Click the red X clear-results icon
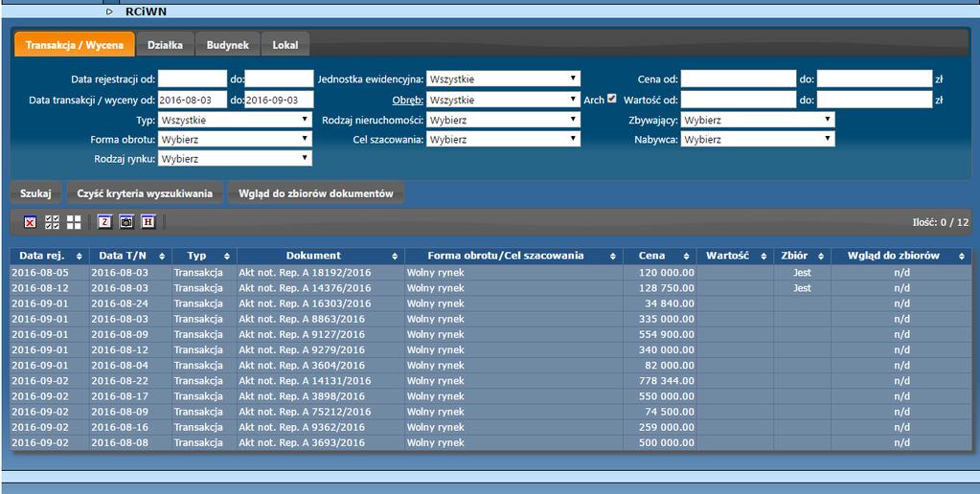 tap(30, 222)
